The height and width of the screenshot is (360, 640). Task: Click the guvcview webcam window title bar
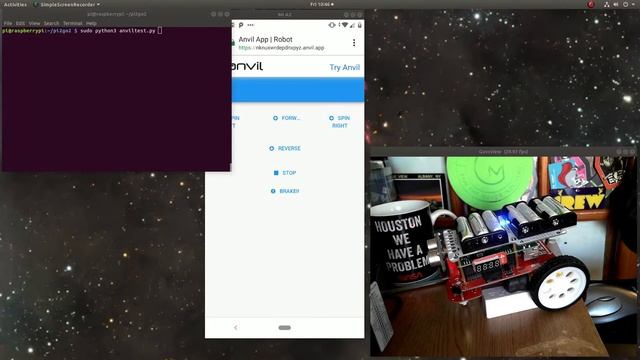click(x=503, y=151)
